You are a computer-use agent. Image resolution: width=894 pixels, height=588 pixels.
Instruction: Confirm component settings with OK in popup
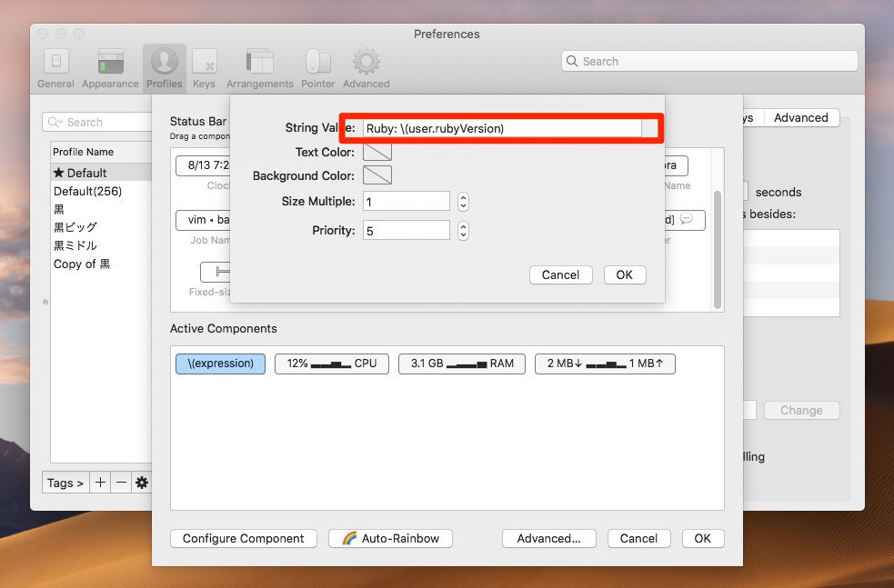click(x=624, y=274)
